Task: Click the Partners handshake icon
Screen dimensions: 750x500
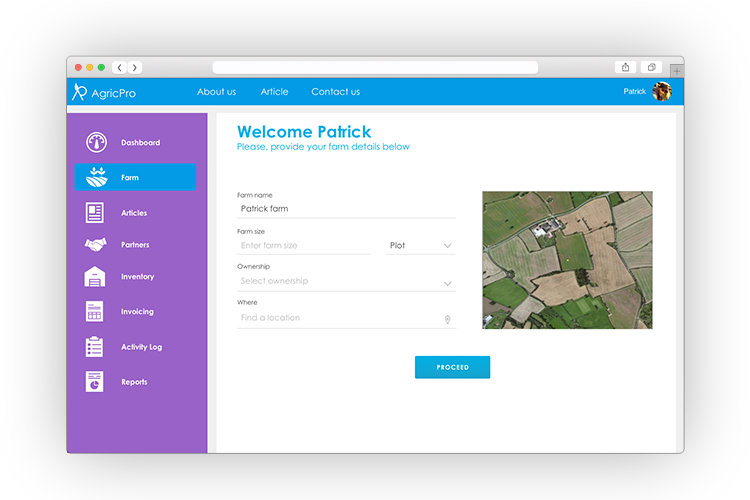Action: point(96,244)
